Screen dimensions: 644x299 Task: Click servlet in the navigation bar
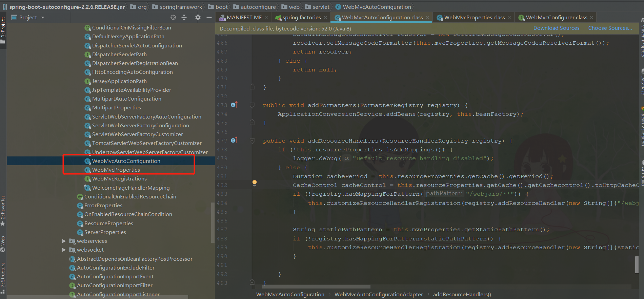(x=317, y=7)
